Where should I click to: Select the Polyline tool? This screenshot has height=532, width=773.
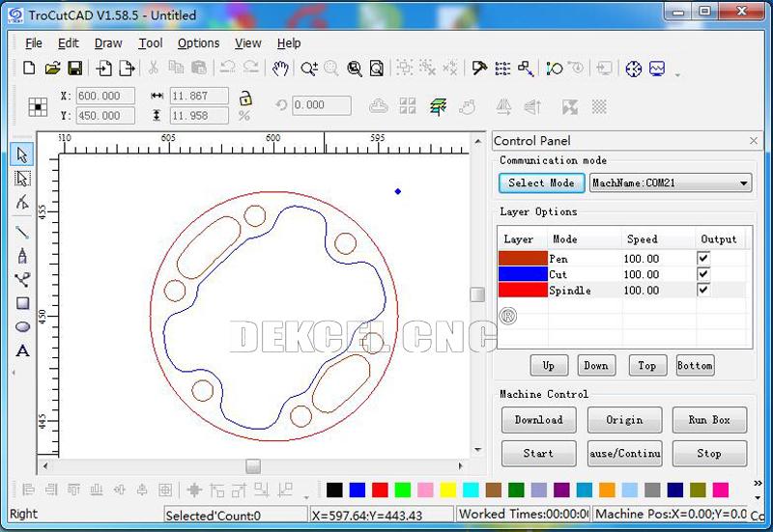[x=22, y=280]
